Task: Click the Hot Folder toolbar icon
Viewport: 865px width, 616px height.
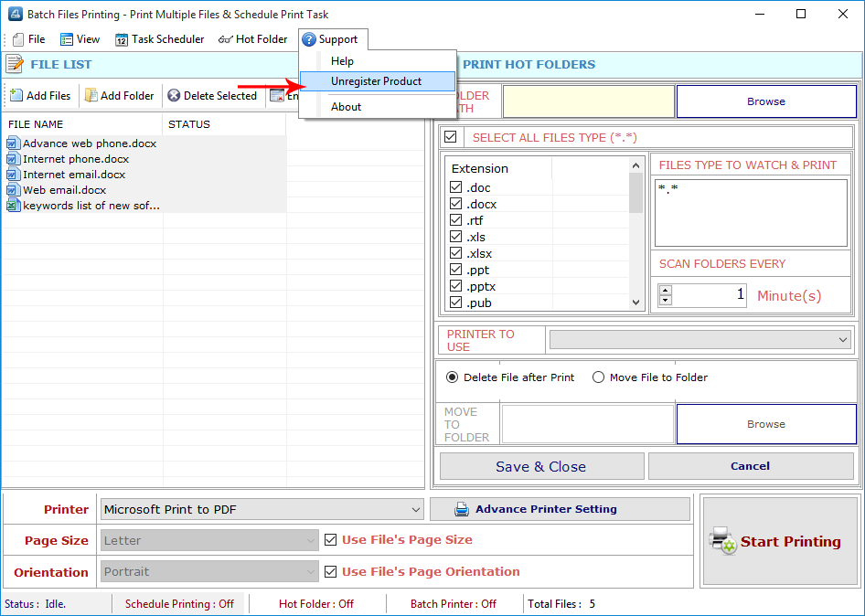Action: (x=225, y=39)
